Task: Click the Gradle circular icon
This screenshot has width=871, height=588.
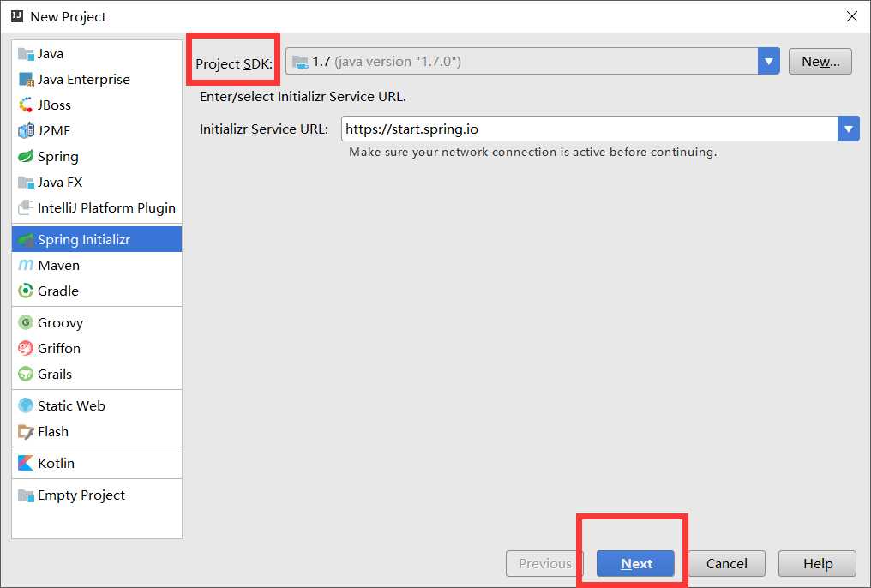Action: [26, 291]
